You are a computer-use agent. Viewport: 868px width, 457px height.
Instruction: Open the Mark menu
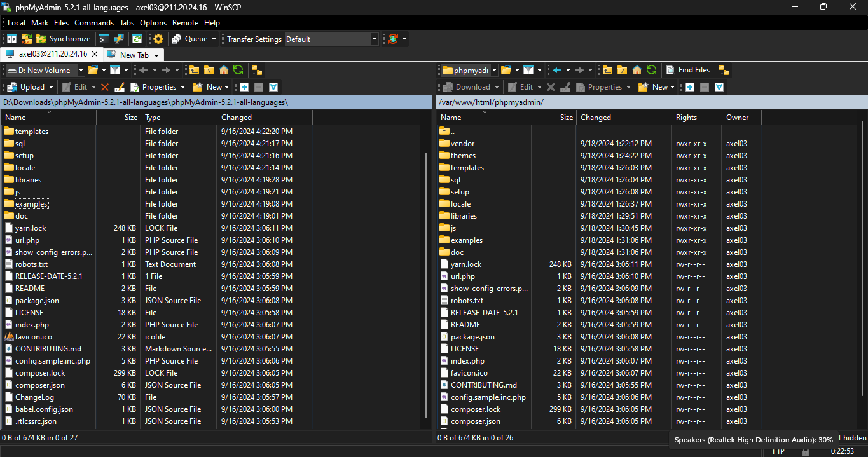tap(39, 22)
